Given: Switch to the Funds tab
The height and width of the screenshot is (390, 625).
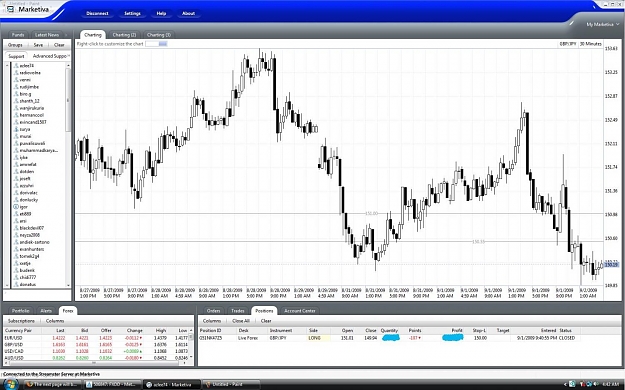Looking at the screenshot, I should [x=18, y=35].
